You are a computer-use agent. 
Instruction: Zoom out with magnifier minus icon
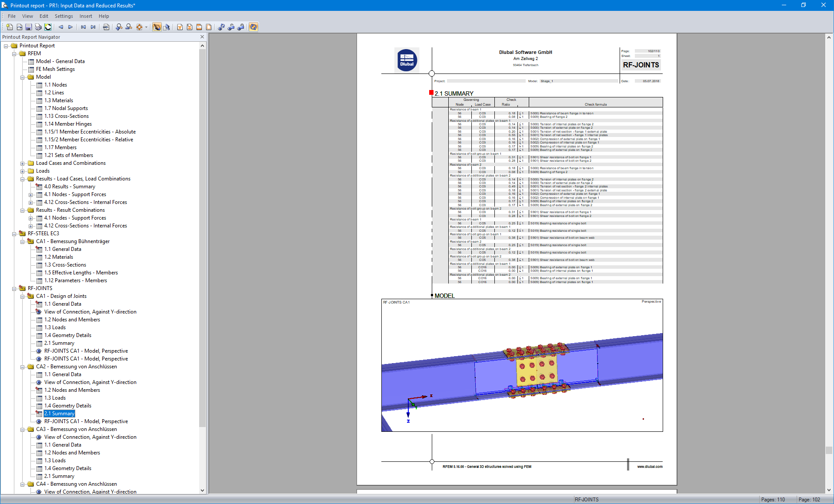coord(129,27)
